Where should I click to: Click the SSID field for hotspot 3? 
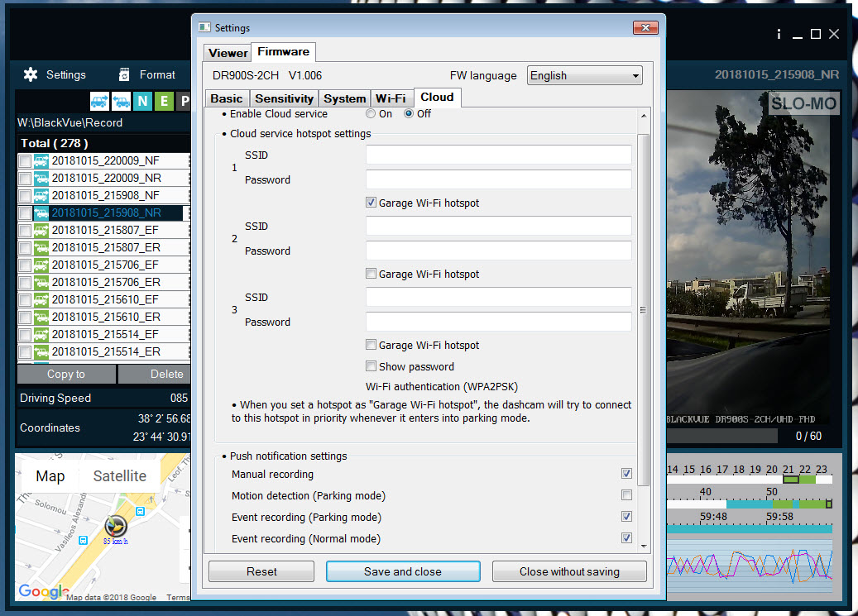[x=498, y=297]
